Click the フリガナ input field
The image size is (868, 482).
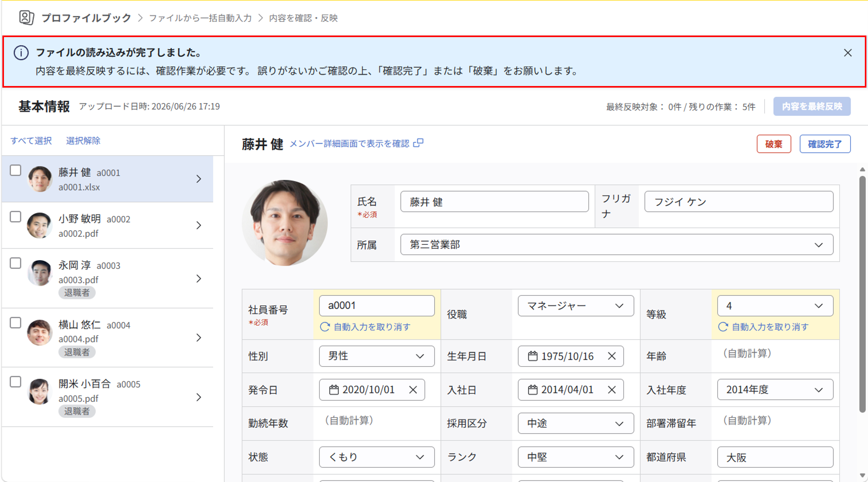(x=739, y=202)
